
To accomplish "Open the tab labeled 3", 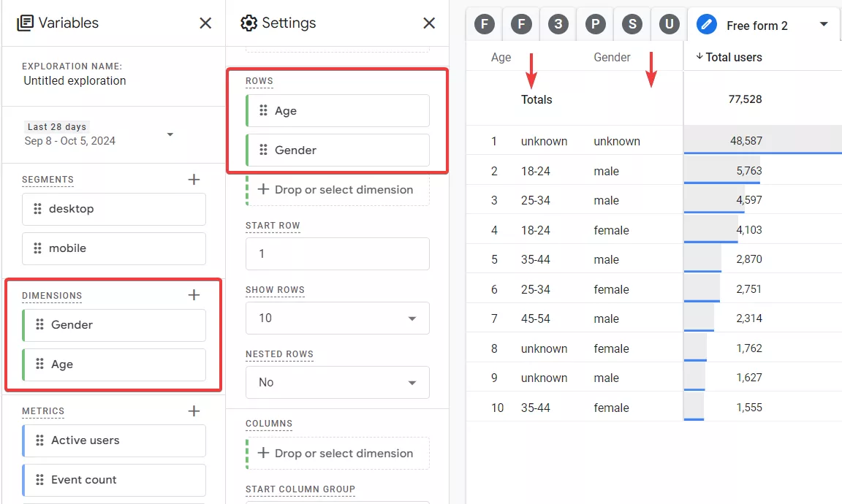I will pyautogui.click(x=558, y=24).
